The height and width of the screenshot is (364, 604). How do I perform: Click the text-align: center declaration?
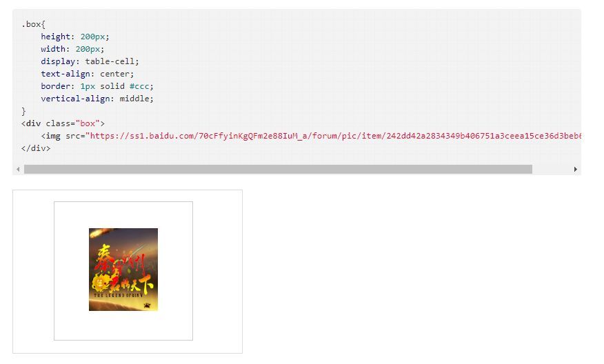pos(88,74)
